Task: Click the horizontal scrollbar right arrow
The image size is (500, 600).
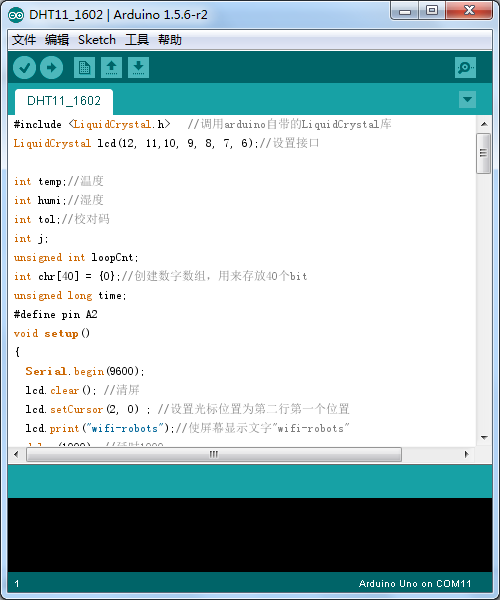Action: click(x=466, y=455)
